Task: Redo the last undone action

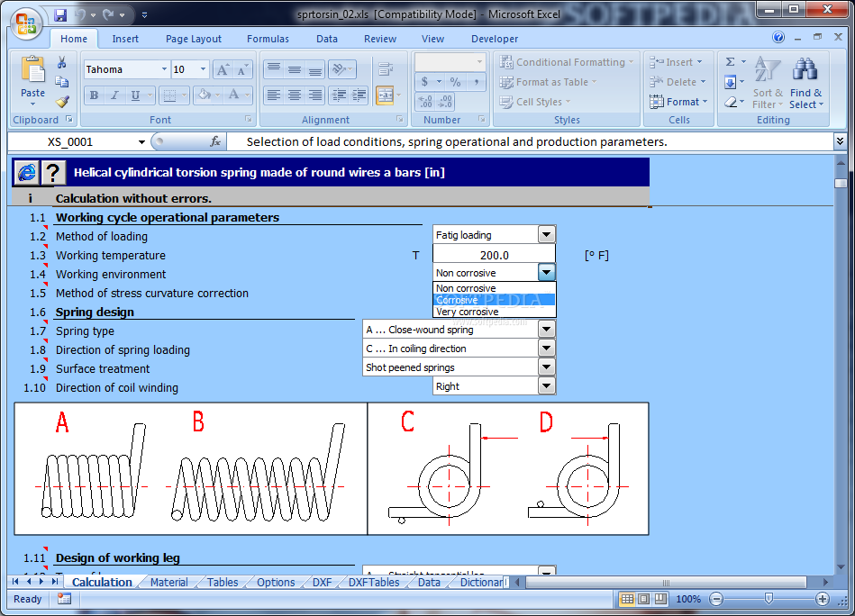Action: pos(108,14)
